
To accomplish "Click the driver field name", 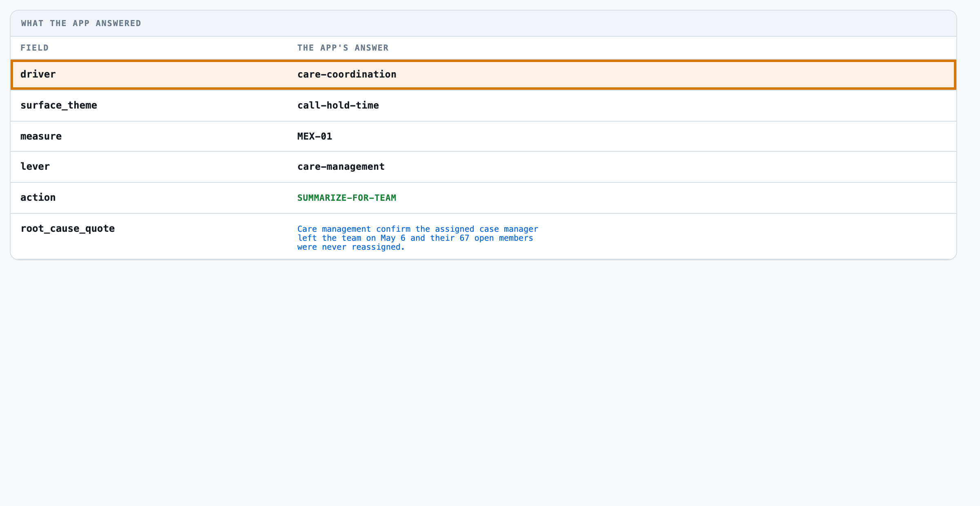I will pos(38,74).
